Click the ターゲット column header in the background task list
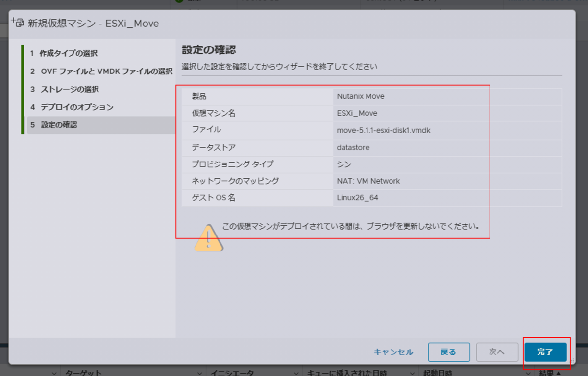Screen dimensions: 588x376 (84, 372)
